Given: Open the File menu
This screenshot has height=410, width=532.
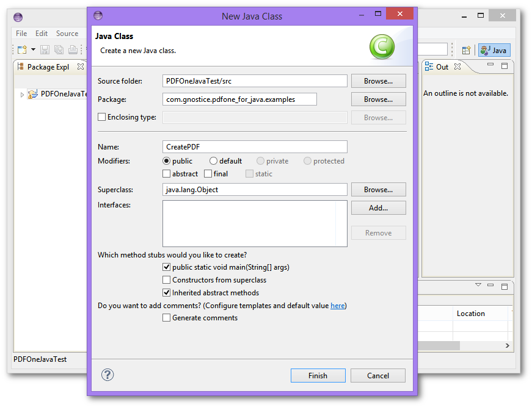Looking at the screenshot, I should [x=21, y=33].
